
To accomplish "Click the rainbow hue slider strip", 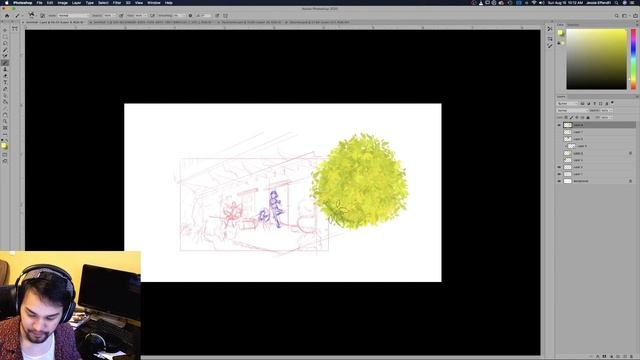I will coord(633,59).
